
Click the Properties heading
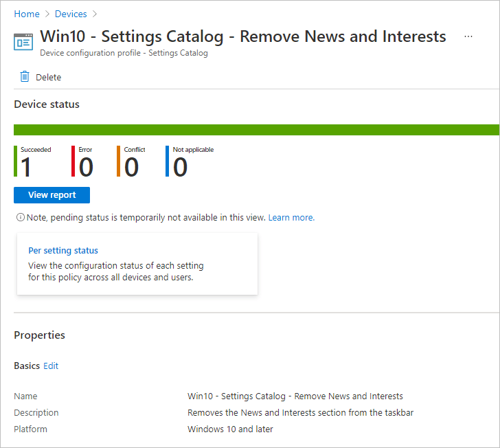tap(40, 335)
